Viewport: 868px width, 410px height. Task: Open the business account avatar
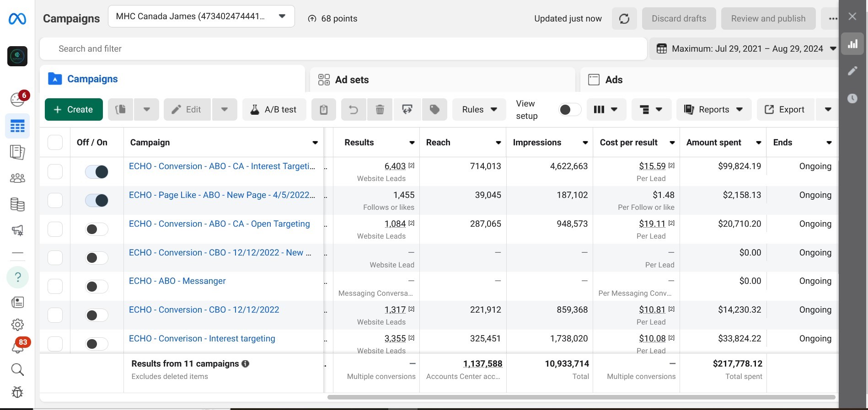pyautogui.click(x=17, y=56)
